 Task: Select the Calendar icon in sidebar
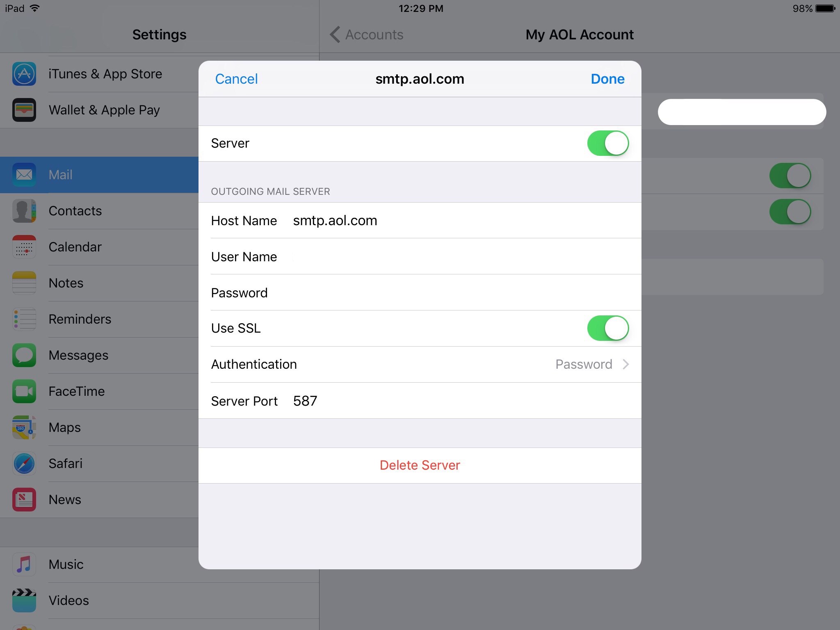[24, 247]
